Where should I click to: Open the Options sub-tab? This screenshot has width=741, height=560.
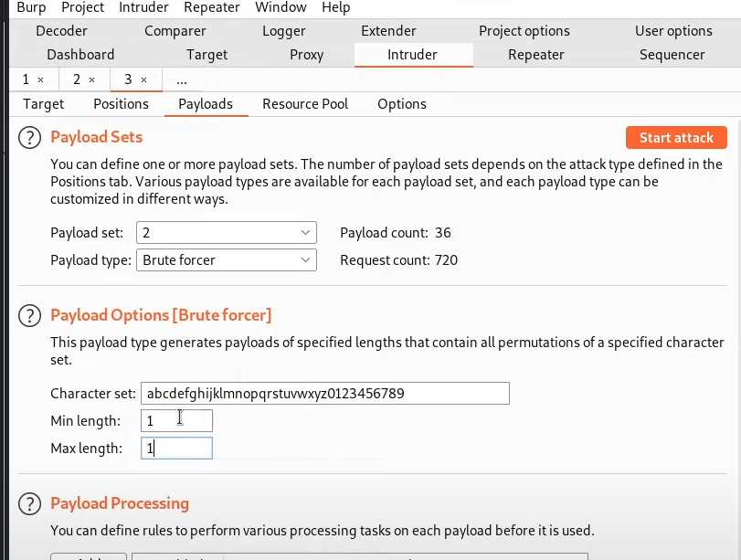402,104
